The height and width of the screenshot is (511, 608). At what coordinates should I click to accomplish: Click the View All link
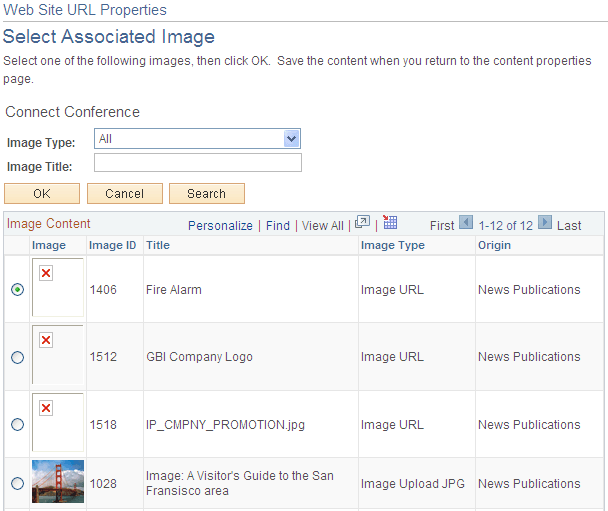pyautogui.click(x=323, y=226)
